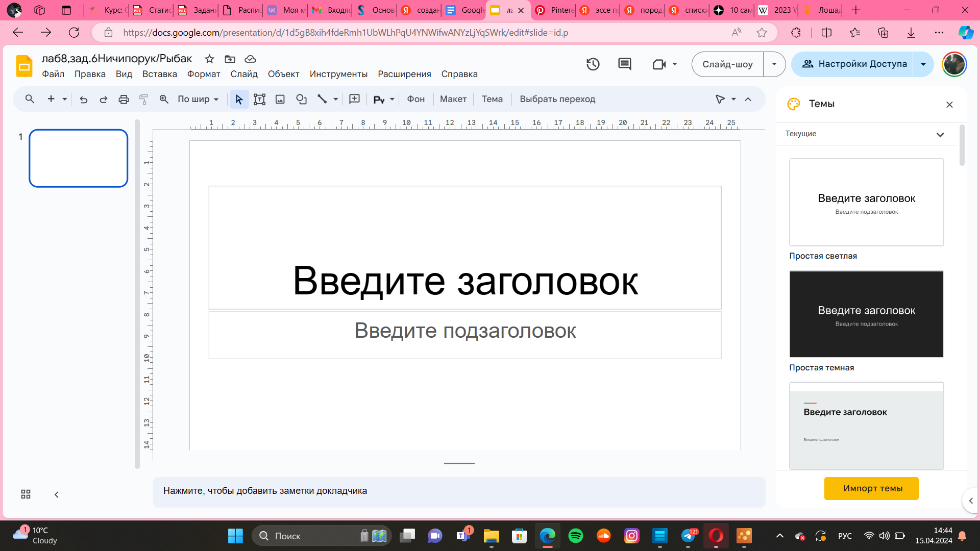The width and height of the screenshot is (980, 551).
Task: Select the line tool
Action: [x=322, y=99]
